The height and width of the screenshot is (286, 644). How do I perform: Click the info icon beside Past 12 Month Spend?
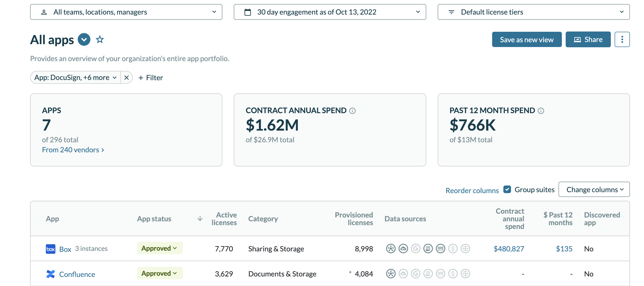(541, 111)
